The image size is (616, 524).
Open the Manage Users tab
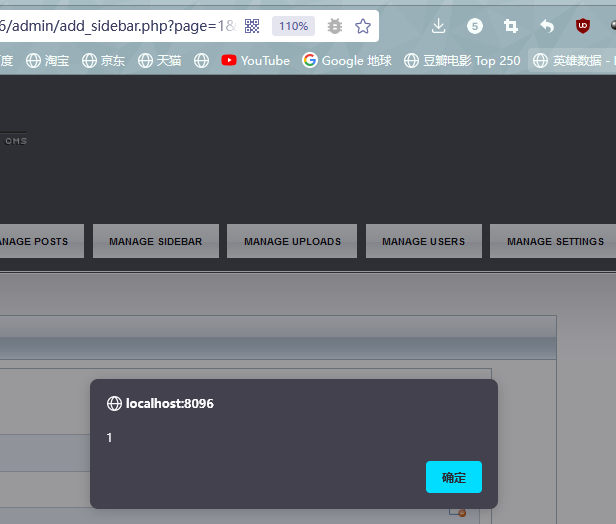(x=424, y=241)
